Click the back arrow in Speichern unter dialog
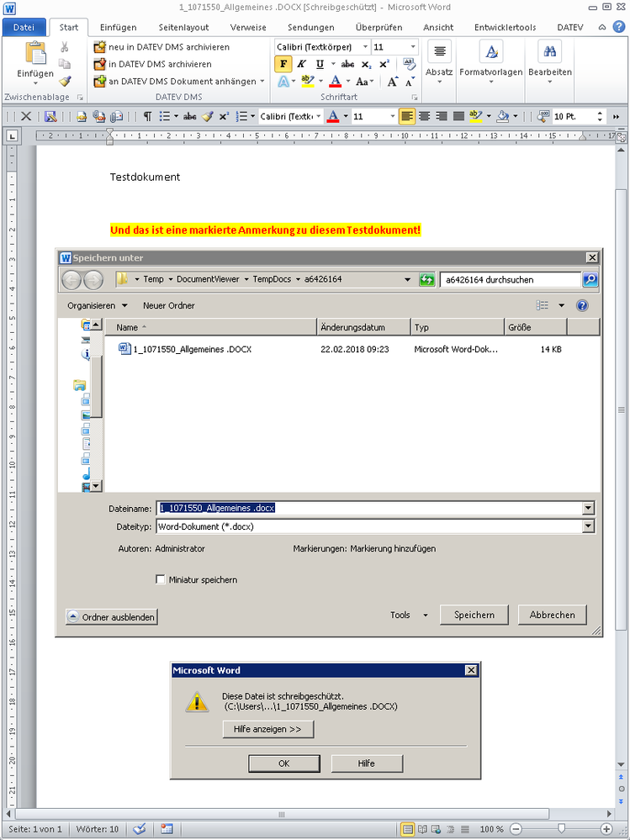630x840 pixels. pos(71,280)
